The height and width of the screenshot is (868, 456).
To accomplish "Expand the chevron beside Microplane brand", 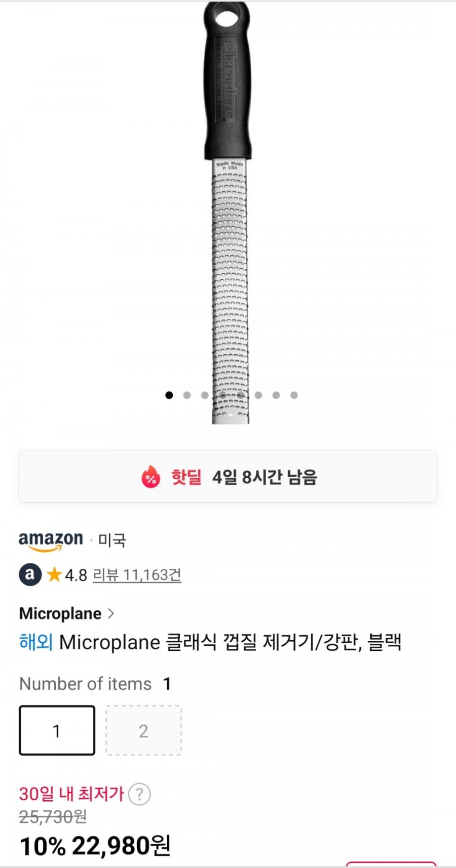I will tap(111, 613).
